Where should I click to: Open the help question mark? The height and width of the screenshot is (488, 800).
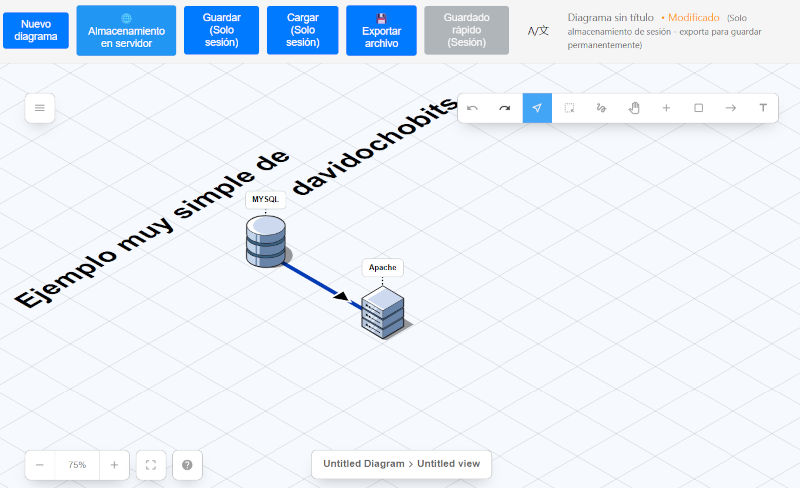coord(187,465)
